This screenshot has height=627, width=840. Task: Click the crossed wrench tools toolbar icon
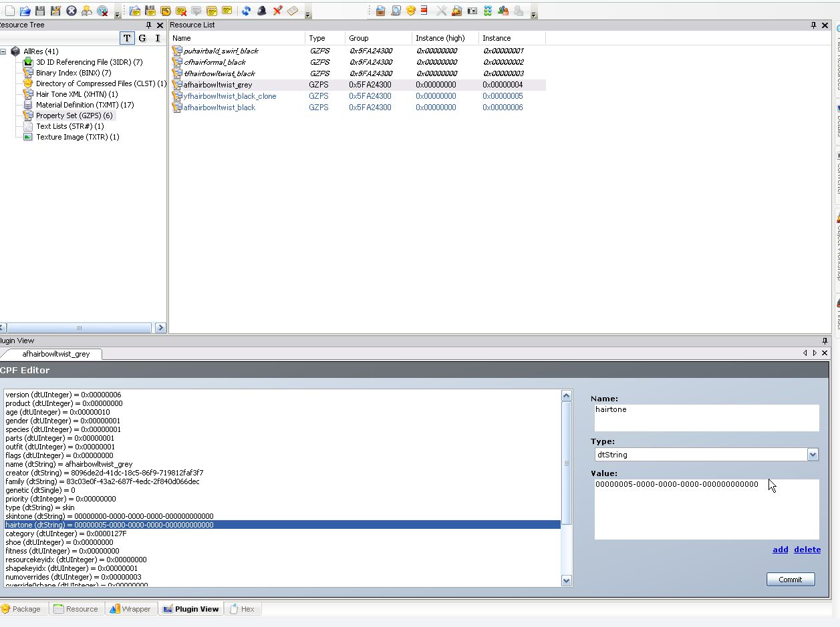click(x=441, y=11)
